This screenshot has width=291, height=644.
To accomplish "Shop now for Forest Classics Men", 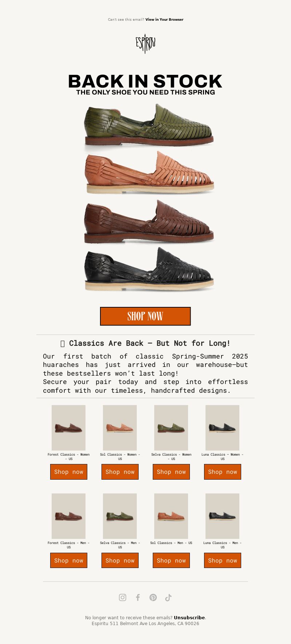I will pyautogui.click(x=69, y=560).
